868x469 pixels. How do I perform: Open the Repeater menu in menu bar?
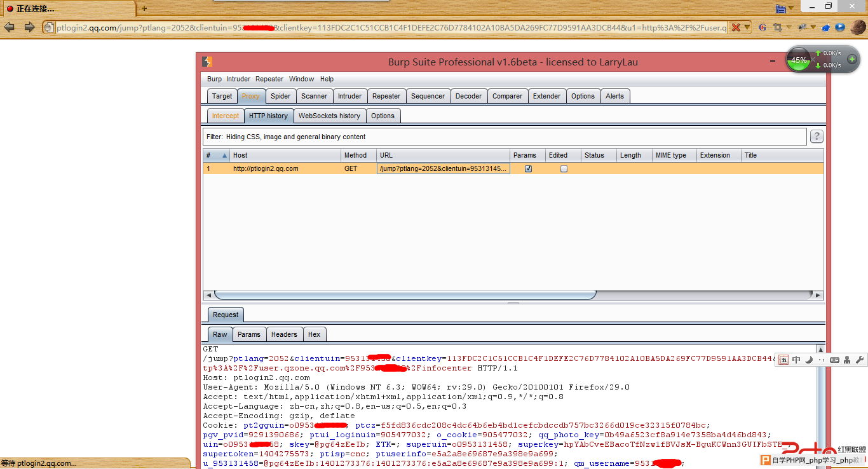[x=269, y=79]
